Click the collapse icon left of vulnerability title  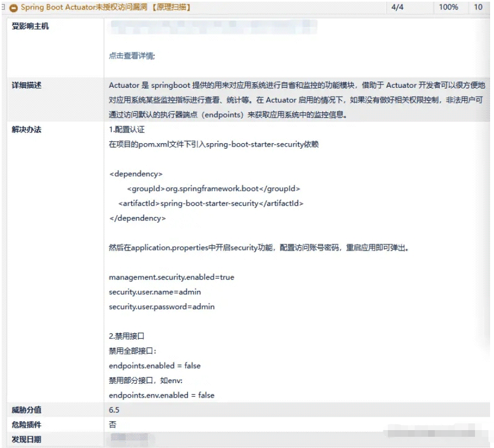(4, 7)
